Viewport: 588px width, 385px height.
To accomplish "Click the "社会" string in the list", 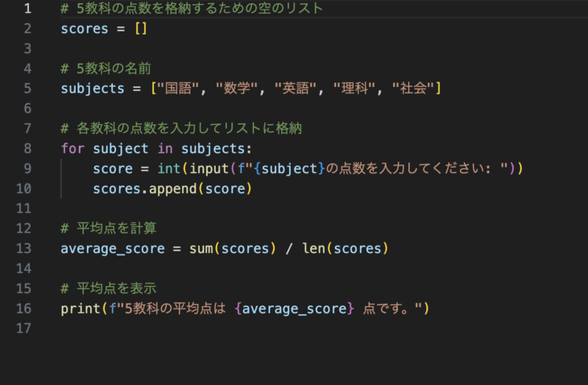I will (x=413, y=88).
